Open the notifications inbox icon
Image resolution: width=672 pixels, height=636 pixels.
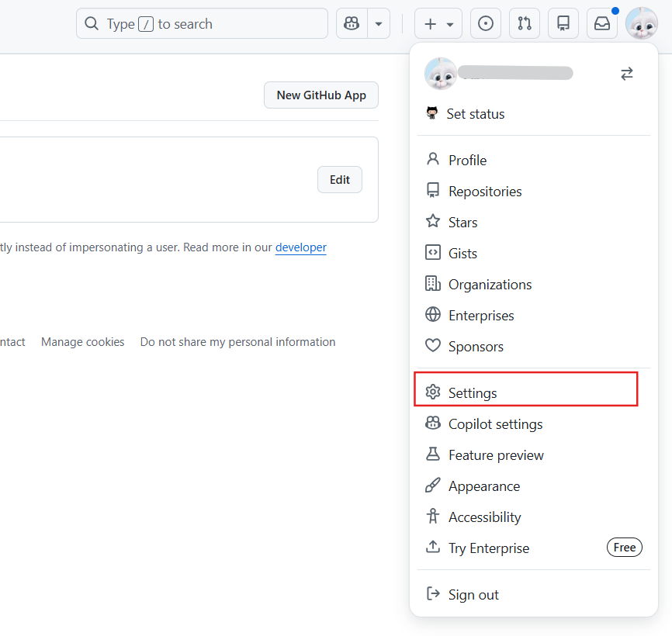point(601,23)
